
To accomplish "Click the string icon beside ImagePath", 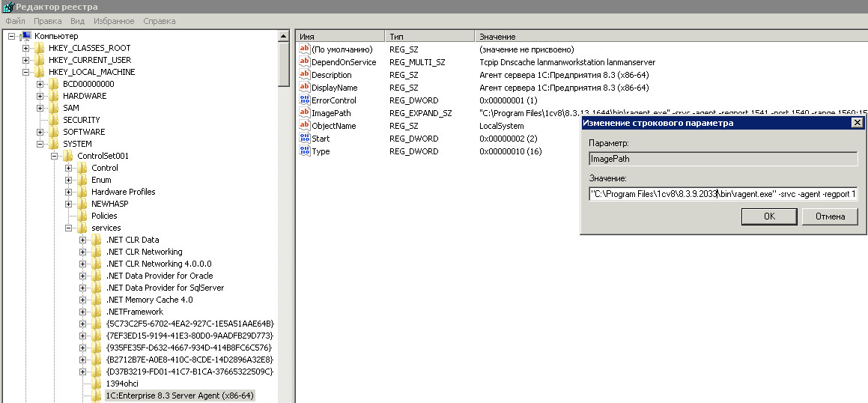I will 305,113.
